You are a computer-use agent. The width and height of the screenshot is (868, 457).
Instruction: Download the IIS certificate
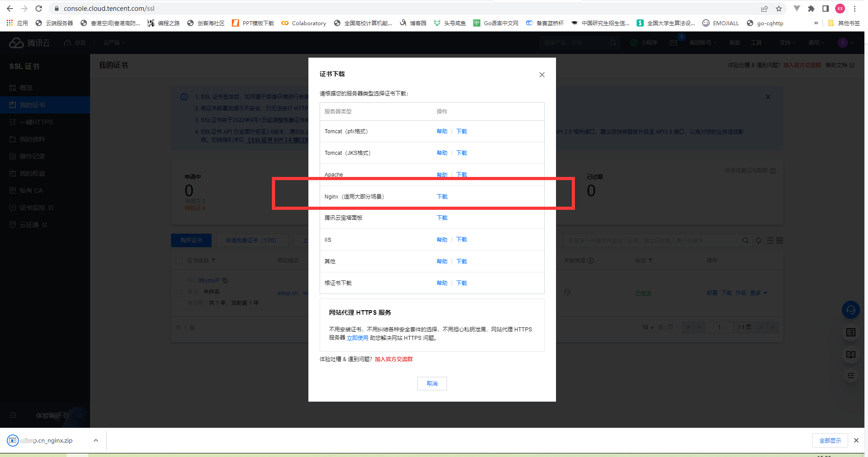pyautogui.click(x=461, y=240)
